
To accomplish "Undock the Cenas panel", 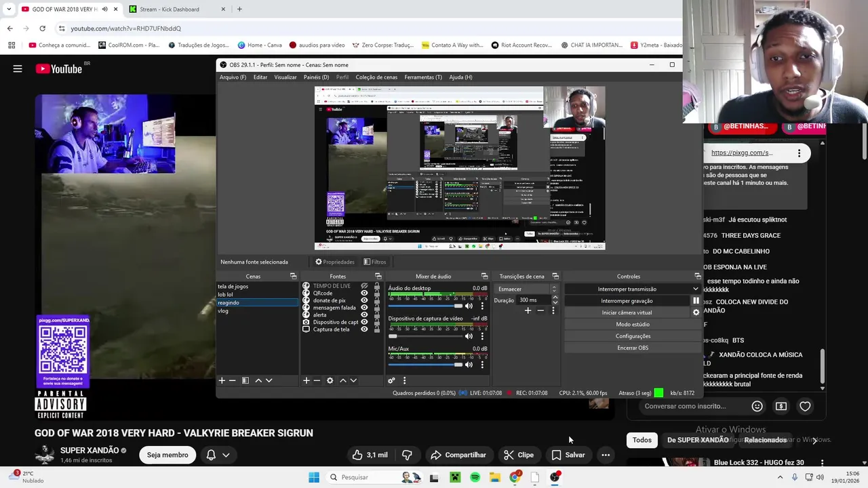I will click(293, 276).
